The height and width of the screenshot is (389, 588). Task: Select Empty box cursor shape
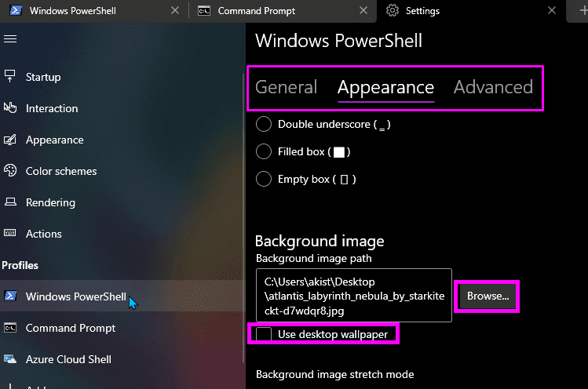264,179
